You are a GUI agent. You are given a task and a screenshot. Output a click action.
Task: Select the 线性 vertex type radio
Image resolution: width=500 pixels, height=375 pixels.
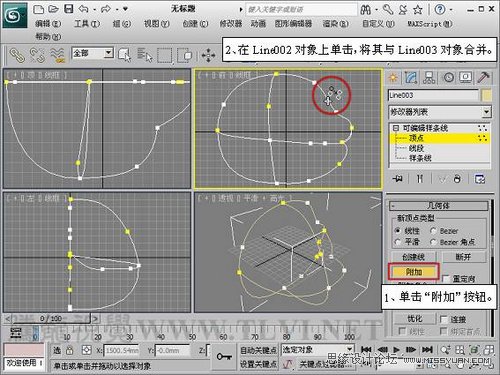coord(398,231)
